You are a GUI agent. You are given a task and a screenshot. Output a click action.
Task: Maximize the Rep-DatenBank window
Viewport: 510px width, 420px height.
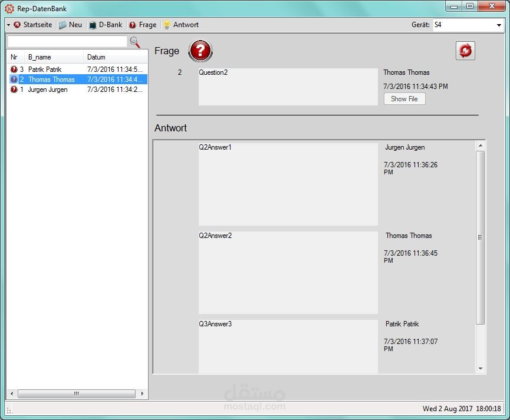(470, 6)
